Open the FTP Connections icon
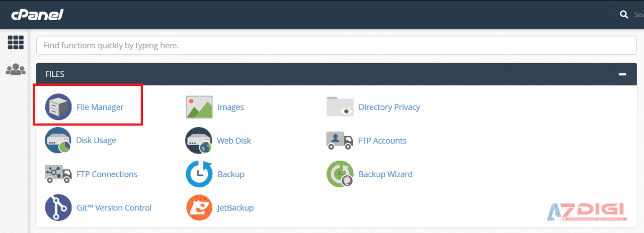This screenshot has height=233, width=644. point(58,174)
